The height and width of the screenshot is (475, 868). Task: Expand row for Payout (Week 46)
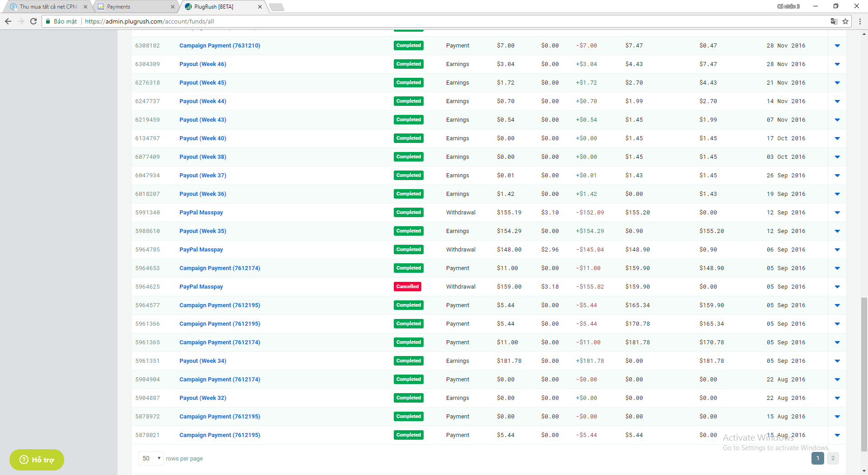coord(837,64)
